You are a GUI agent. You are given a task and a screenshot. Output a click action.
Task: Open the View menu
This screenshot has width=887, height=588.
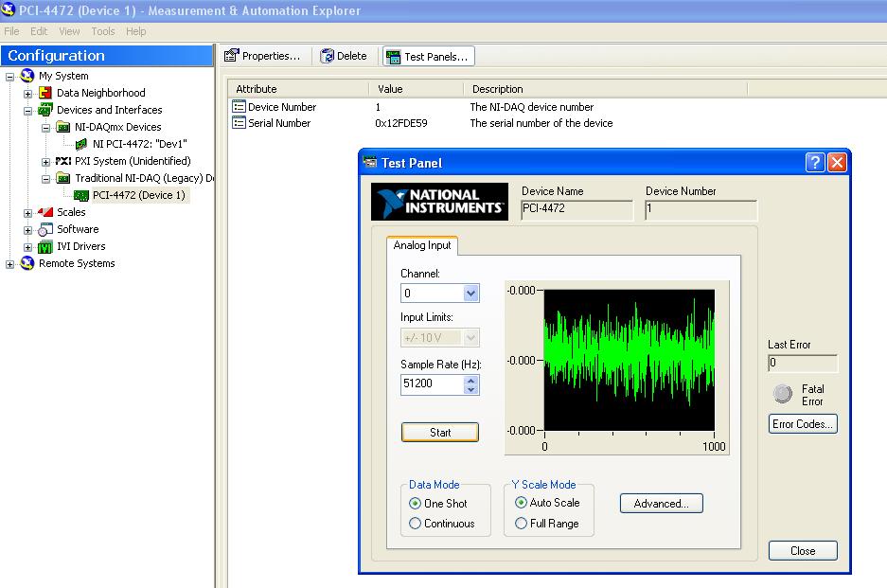pos(70,31)
